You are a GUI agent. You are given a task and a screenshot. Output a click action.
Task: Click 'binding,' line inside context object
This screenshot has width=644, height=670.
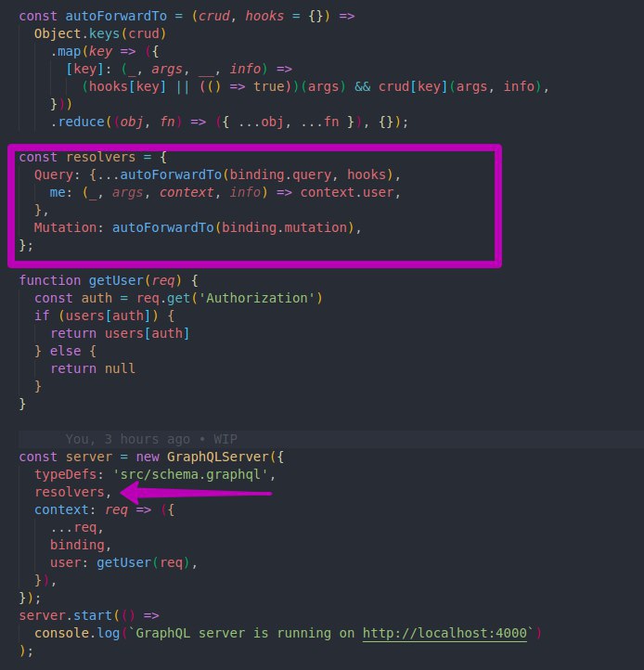click(x=81, y=545)
